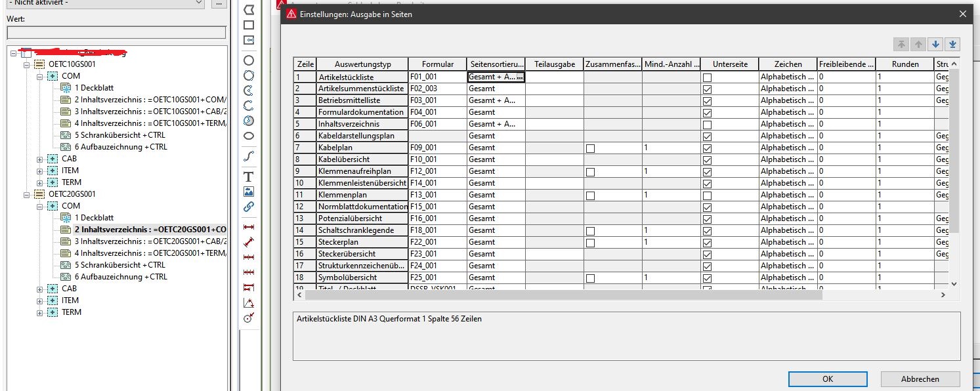Expand the CAB node under OETC10GS001

[39, 159]
